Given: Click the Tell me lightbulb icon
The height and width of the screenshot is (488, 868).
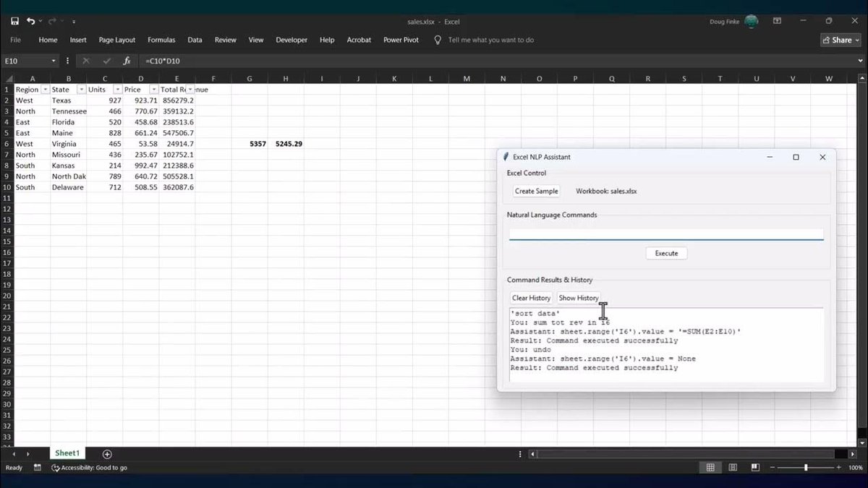Looking at the screenshot, I should point(438,40).
